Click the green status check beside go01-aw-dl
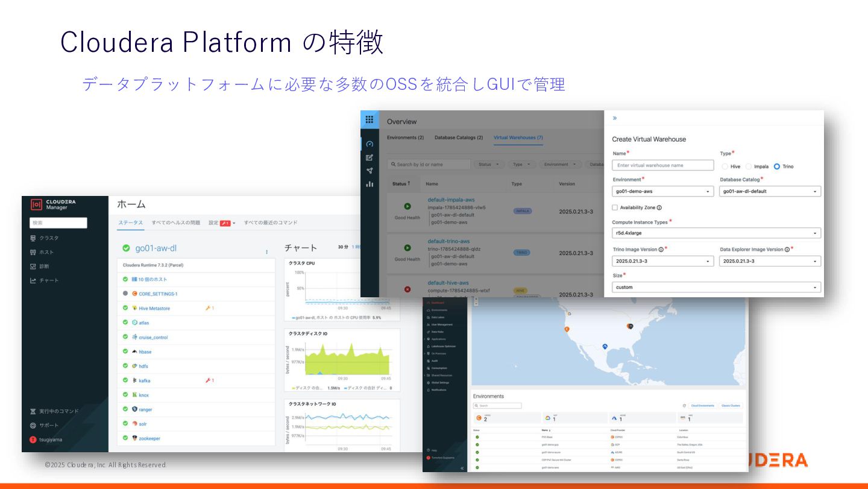Image resolution: width=868 pixels, height=489 pixels. 126,248
